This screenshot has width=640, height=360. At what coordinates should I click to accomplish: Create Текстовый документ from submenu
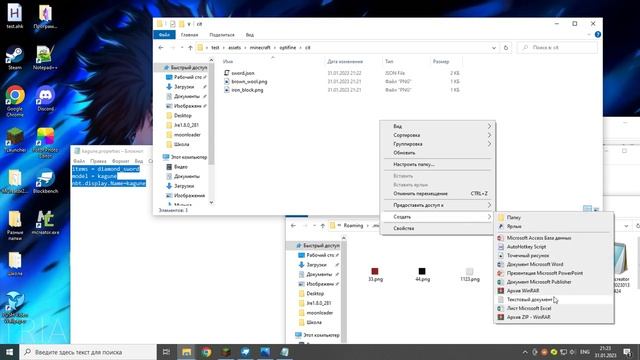tap(554, 300)
